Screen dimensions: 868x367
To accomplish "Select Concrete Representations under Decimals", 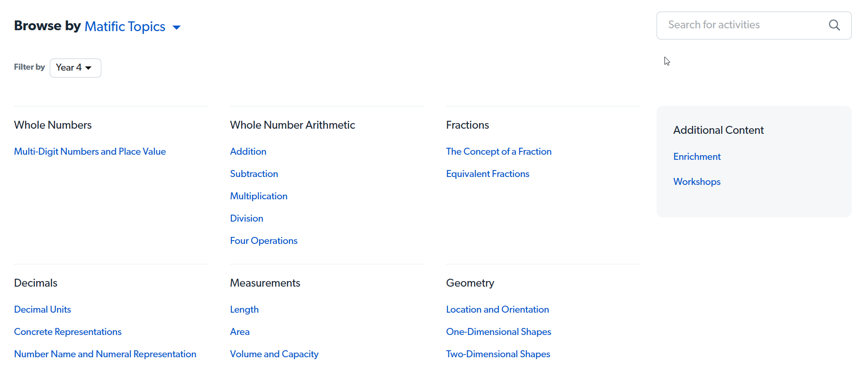I will 67,332.
